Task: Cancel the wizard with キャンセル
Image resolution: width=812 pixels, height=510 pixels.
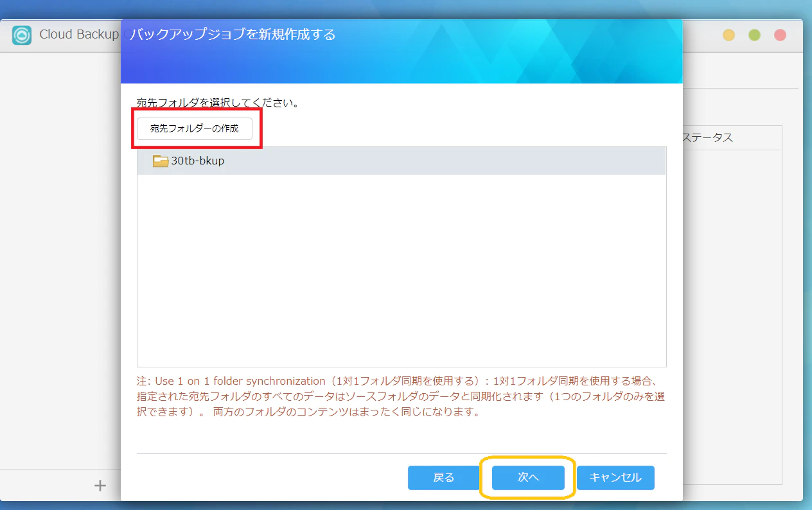Action: pos(615,477)
